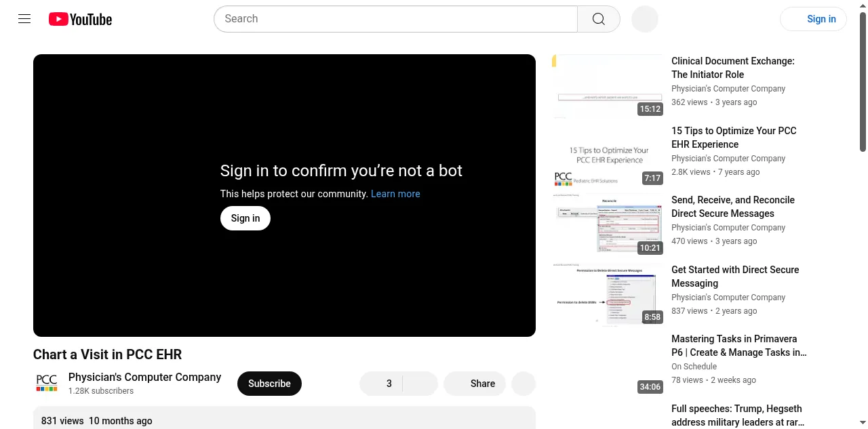Click Sign in button inside the video player
The width and height of the screenshot is (868, 429).
[245, 218]
